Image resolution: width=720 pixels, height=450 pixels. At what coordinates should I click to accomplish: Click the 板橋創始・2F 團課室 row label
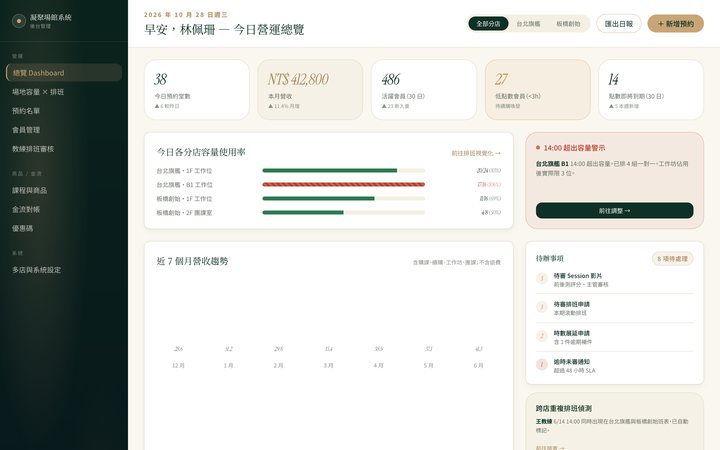[184, 213]
